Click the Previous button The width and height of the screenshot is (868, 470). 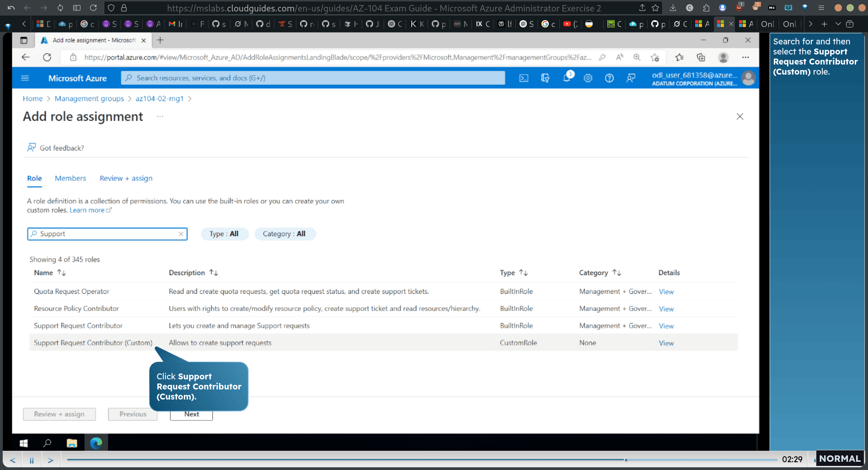(x=133, y=414)
